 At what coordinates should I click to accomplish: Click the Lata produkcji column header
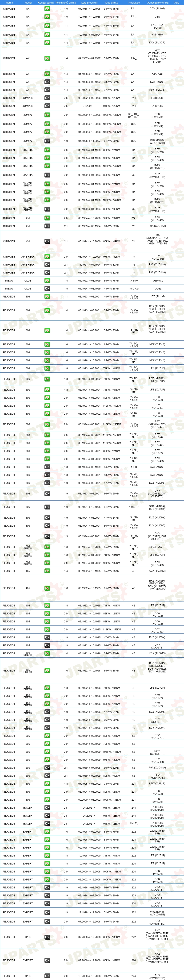click(x=89, y=2)
